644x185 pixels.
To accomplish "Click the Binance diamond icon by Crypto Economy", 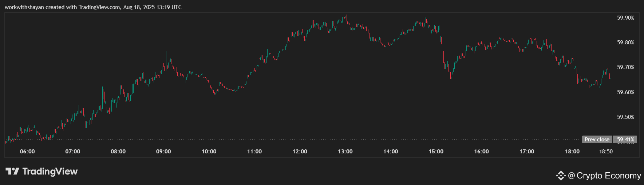I will point(561,176).
